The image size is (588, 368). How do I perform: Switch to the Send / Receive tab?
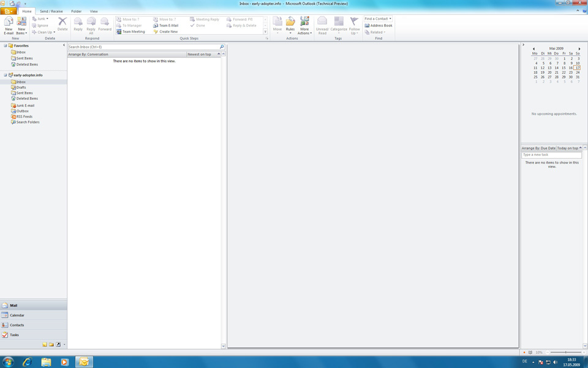pyautogui.click(x=51, y=11)
